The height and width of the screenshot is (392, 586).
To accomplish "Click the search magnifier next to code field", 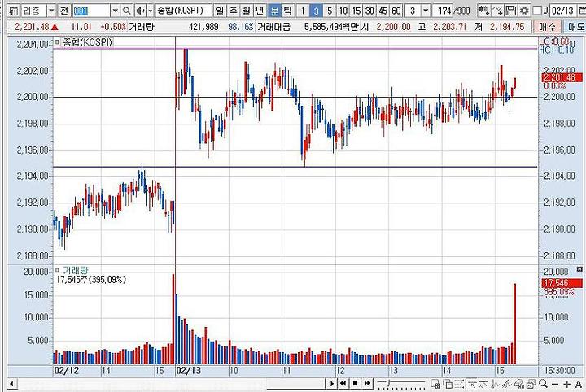I will [x=127, y=11].
